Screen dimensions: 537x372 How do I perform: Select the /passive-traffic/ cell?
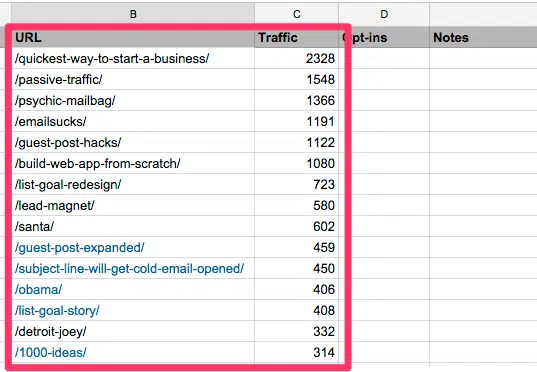(133, 79)
